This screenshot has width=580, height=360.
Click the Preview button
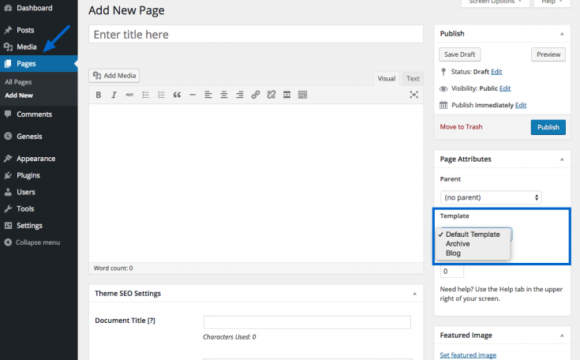pyautogui.click(x=548, y=54)
